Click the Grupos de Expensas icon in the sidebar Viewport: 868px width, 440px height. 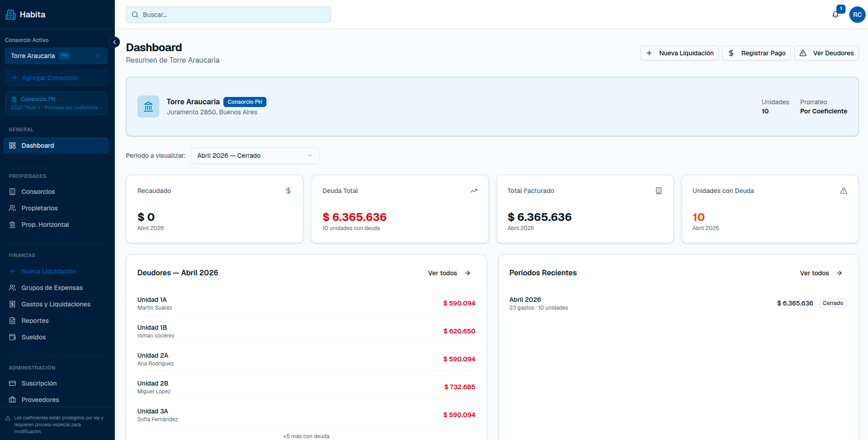[12, 288]
